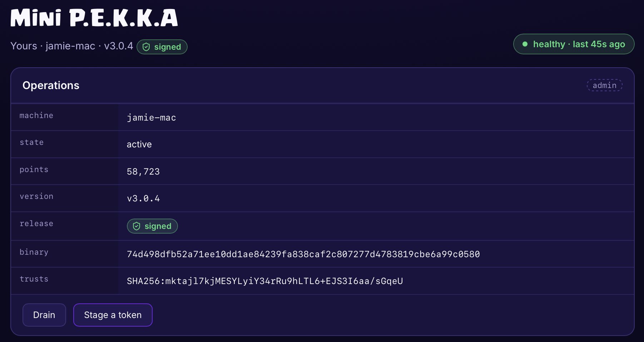
Task: Click the shield icon in header signed badge
Action: pyautogui.click(x=146, y=47)
